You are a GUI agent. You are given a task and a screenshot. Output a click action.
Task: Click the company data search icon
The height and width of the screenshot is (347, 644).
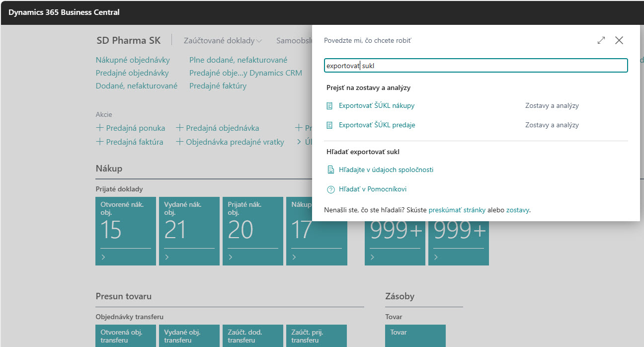click(x=330, y=170)
